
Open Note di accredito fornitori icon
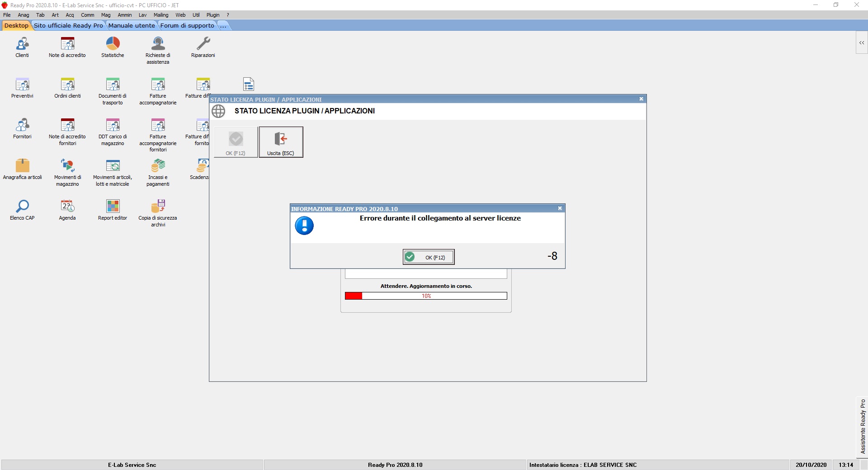[x=67, y=132]
